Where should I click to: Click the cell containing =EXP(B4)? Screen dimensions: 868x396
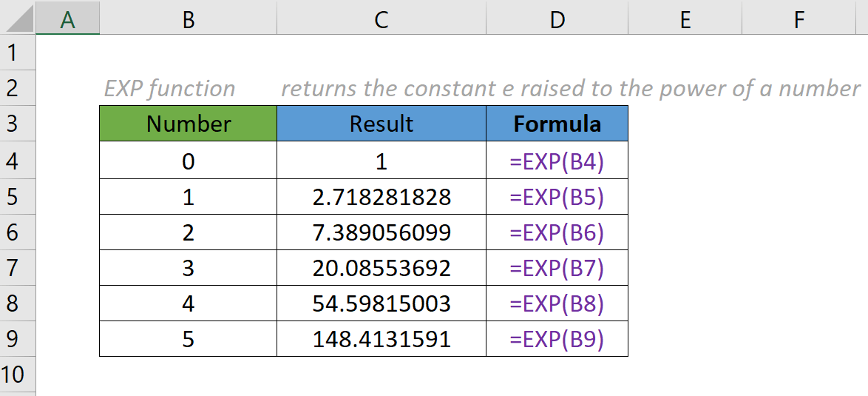click(x=557, y=161)
